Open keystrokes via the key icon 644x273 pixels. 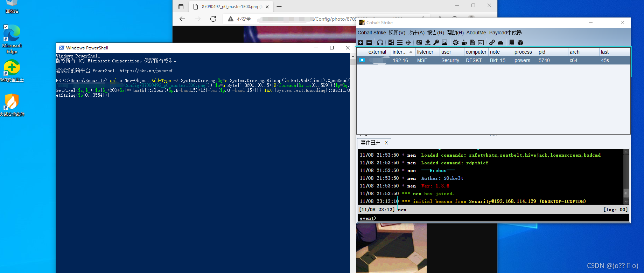pos(436,42)
